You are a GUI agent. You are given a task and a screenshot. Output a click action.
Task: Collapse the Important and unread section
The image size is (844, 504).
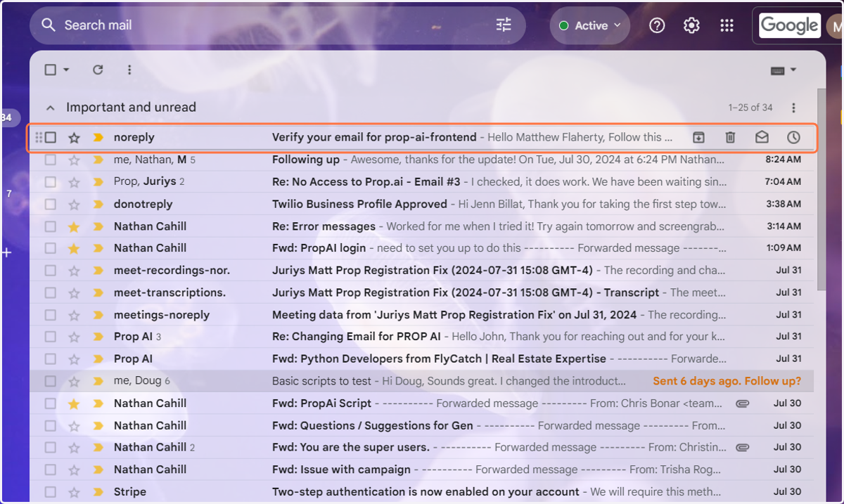(x=50, y=108)
